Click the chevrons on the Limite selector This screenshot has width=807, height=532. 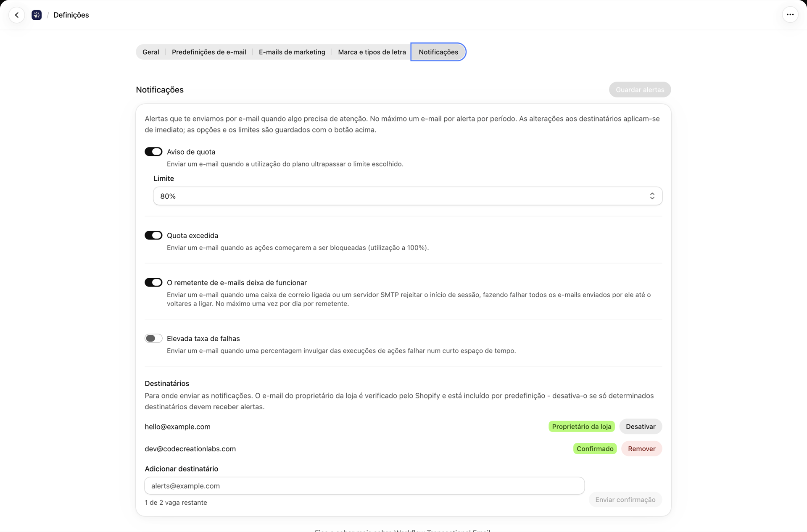click(652, 196)
